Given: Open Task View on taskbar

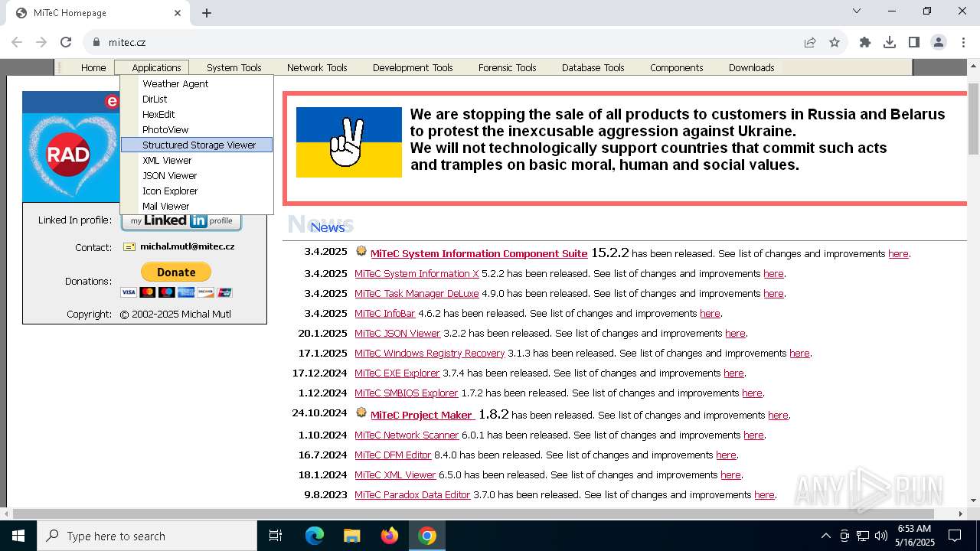Looking at the screenshot, I should [x=276, y=536].
